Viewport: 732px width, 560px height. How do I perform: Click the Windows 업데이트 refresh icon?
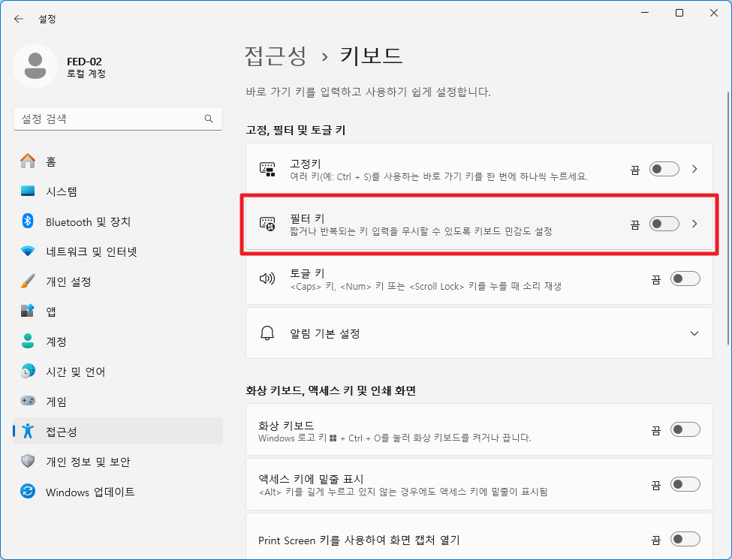[28, 491]
